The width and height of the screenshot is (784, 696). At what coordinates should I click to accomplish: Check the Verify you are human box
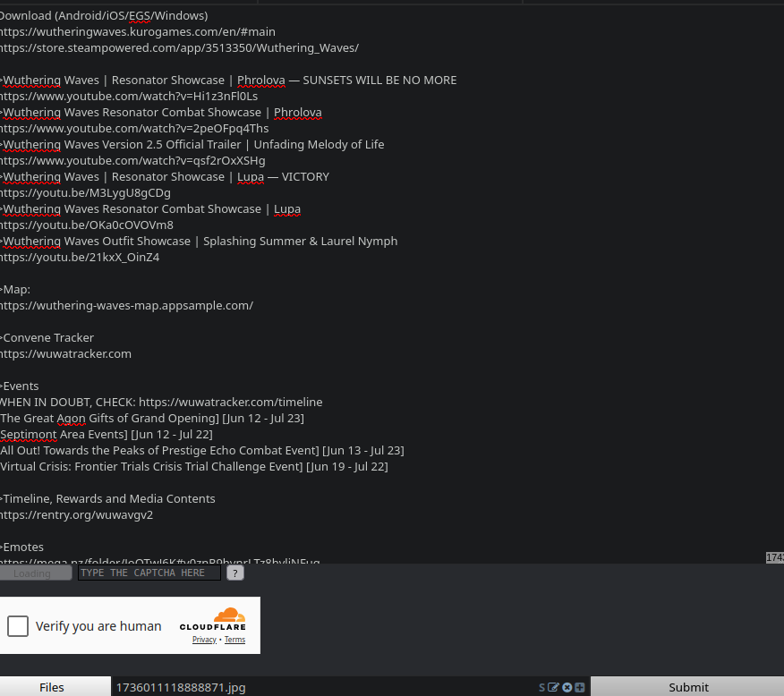click(x=18, y=626)
